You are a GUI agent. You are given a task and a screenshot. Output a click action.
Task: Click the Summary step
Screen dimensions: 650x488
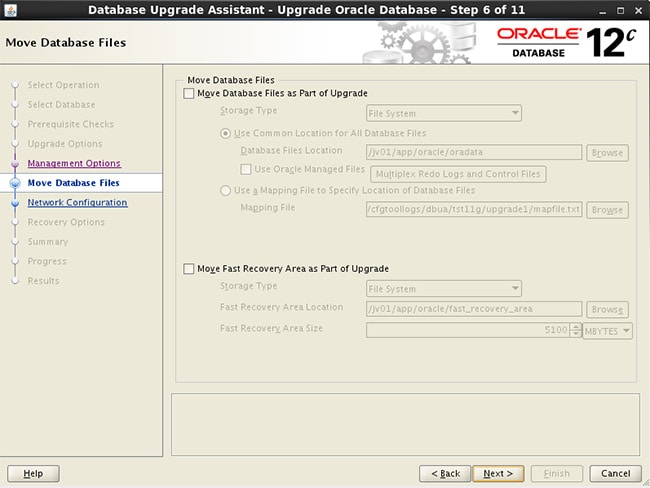(48, 241)
